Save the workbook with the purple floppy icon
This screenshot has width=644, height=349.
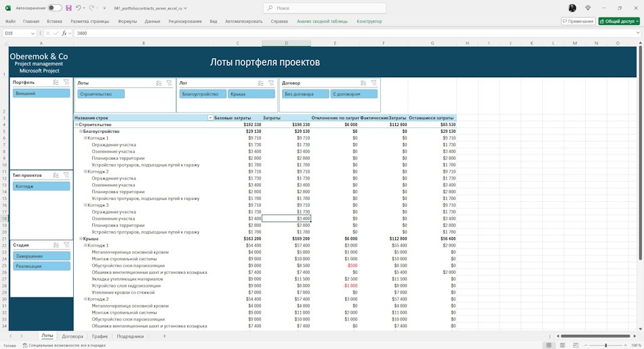point(68,8)
